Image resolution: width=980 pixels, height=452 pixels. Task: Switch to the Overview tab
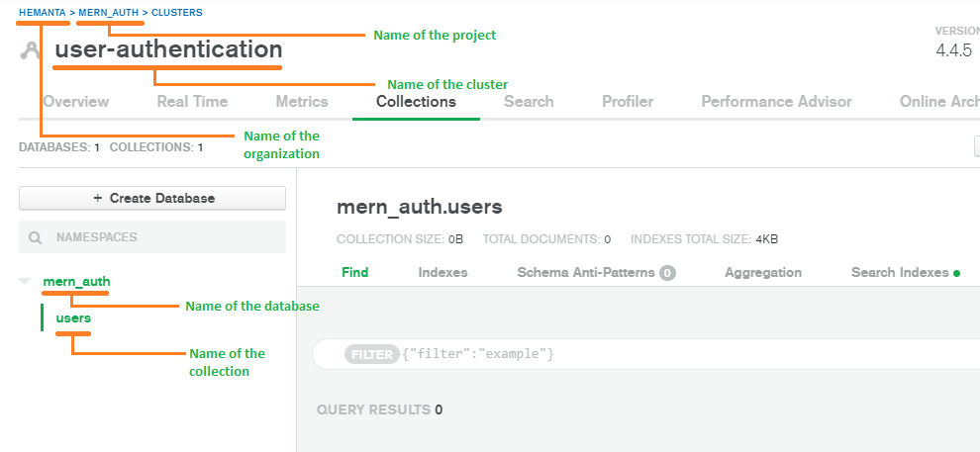pos(76,101)
